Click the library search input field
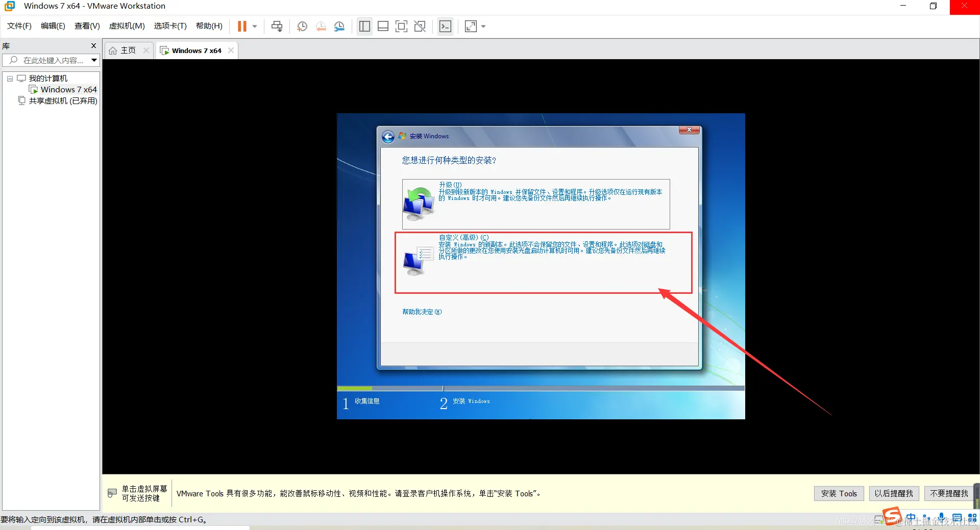The height and width of the screenshot is (530, 980). pyautogui.click(x=46, y=60)
